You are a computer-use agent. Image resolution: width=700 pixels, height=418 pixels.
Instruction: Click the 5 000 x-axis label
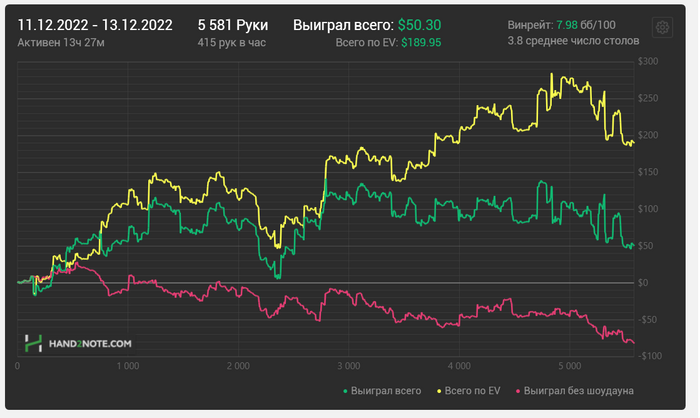[x=570, y=366]
